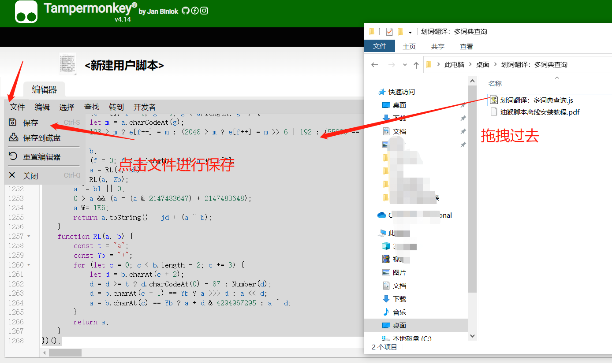Image resolution: width=612 pixels, height=364 pixels.
Task: Collapse code fold at line 1260
Action: tap(29, 265)
